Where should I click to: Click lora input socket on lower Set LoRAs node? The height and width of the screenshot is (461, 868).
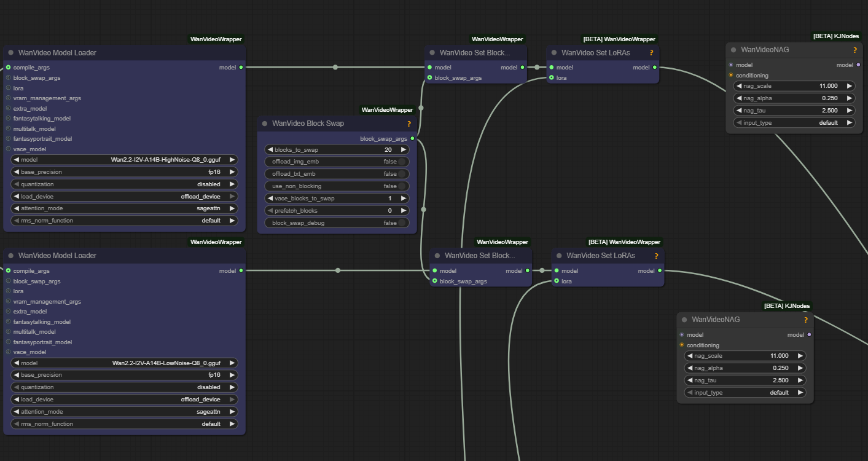pos(557,281)
